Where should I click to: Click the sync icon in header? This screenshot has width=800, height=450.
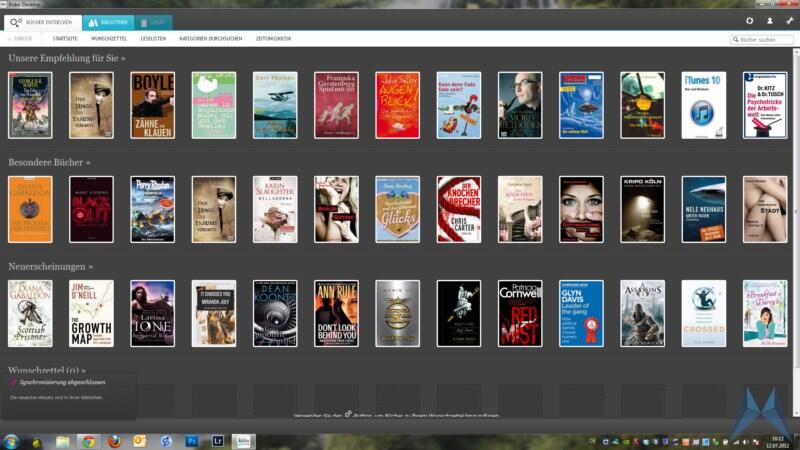(749, 21)
